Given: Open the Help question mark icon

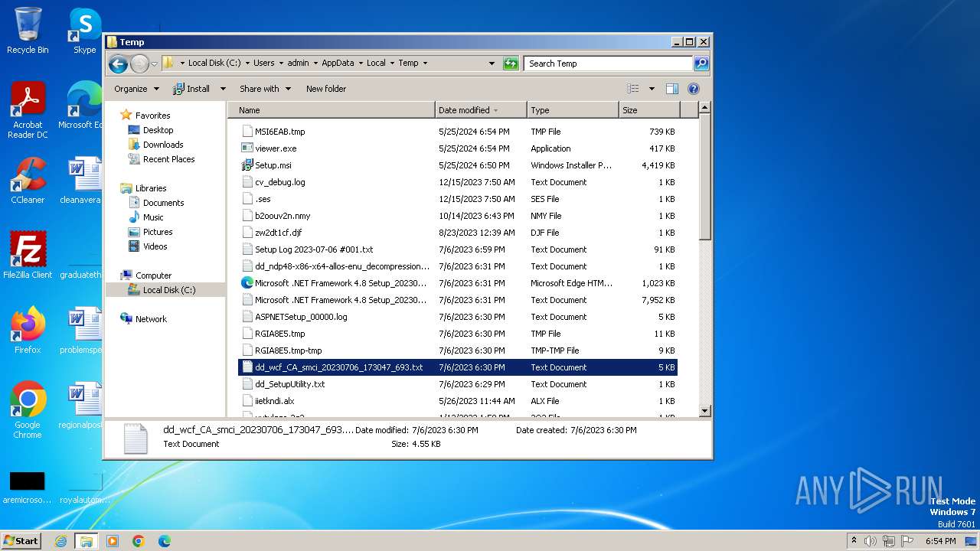Looking at the screenshot, I should click(694, 89).
